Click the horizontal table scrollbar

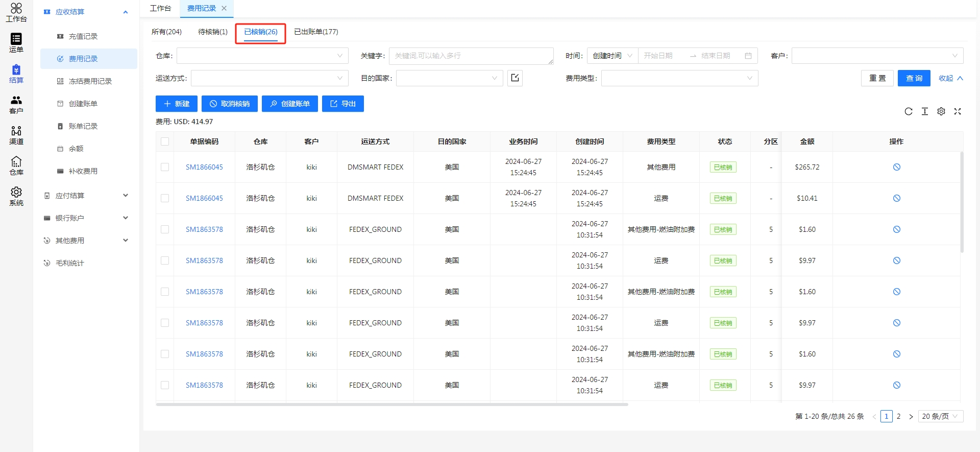click(x=392, y=404)
